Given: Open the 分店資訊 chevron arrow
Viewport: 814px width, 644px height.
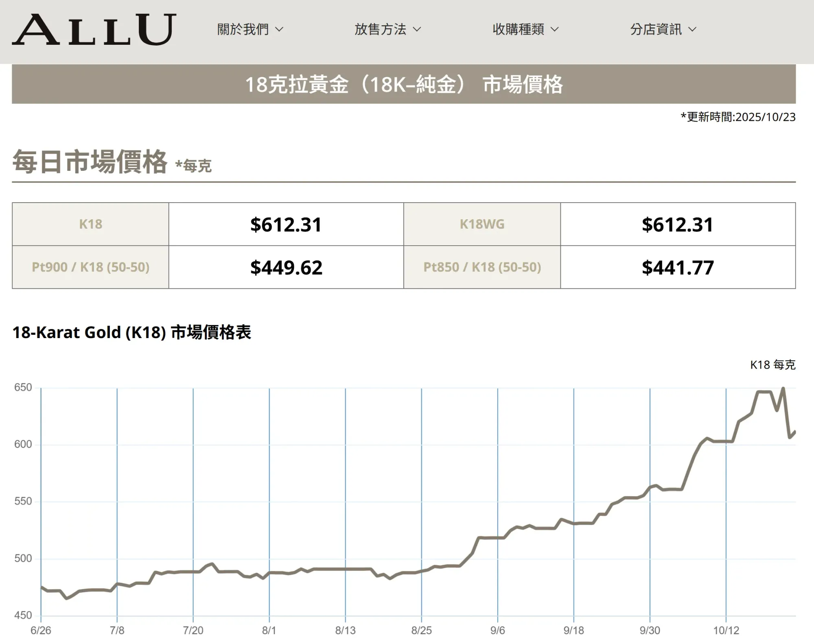Looking at the screenshot, I should pyautogui.click(x=692, y=29).
